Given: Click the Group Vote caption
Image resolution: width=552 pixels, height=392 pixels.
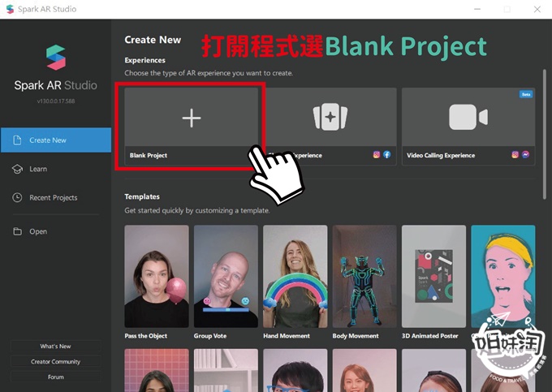Looking at the screenshot, I should tap(210, 336).
